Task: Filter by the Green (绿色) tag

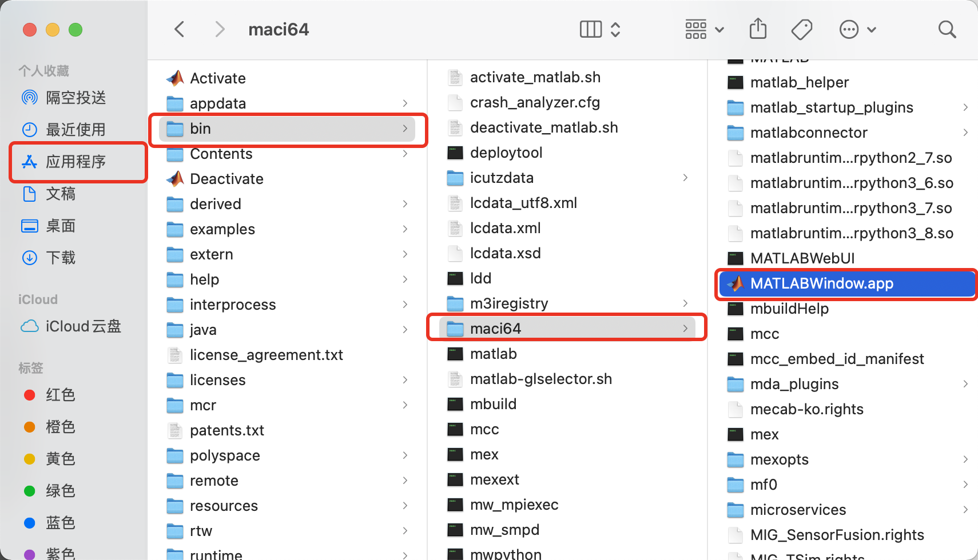Action: coord(50,491)
